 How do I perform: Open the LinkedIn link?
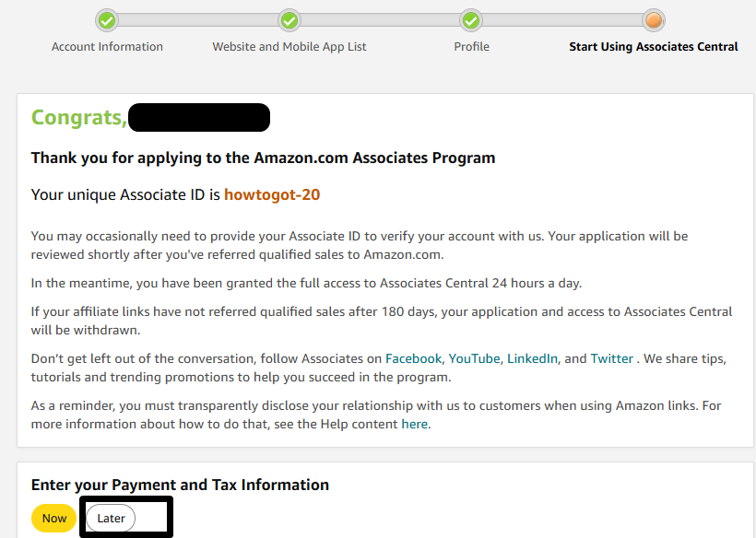click(532, 358)
